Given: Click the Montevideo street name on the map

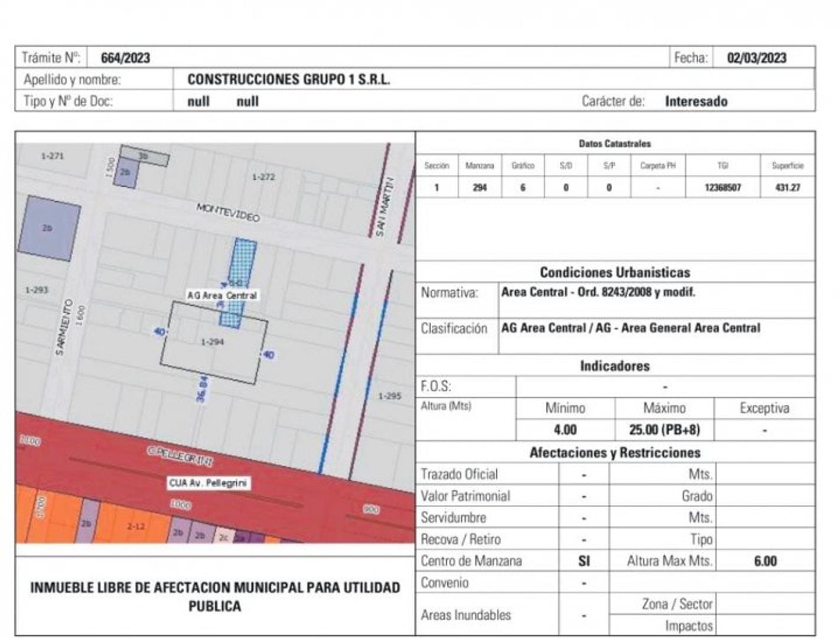Looking at the screenshot, I should pyautogui.click(x=228, y=212).
